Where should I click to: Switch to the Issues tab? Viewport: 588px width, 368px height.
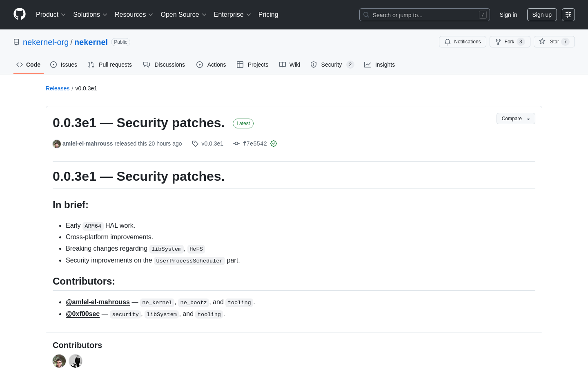(x=64, y=65)
